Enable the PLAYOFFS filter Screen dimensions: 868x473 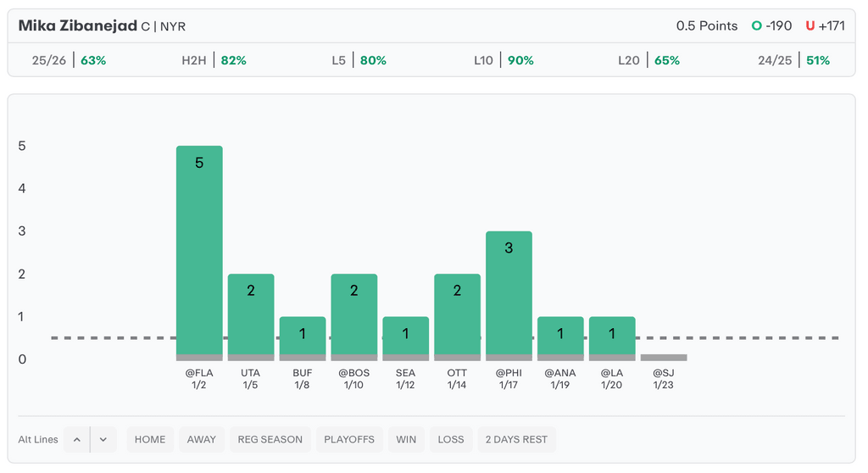pos(349,439)
